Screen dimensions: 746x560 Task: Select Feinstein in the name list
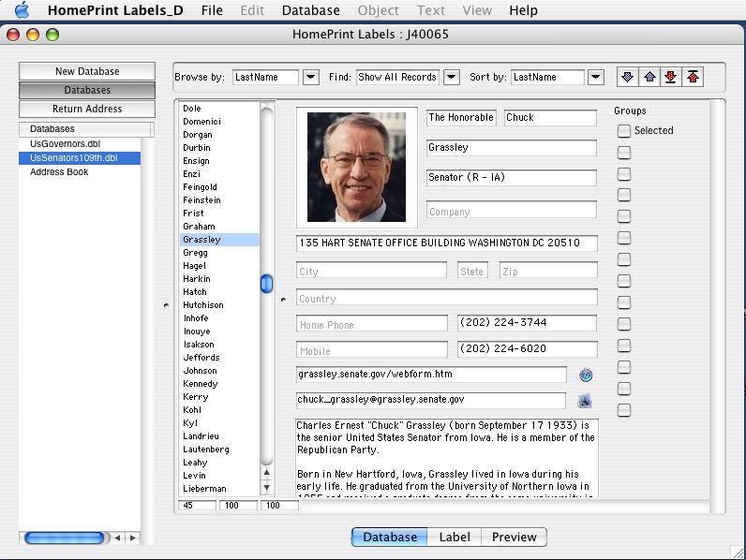220,200
